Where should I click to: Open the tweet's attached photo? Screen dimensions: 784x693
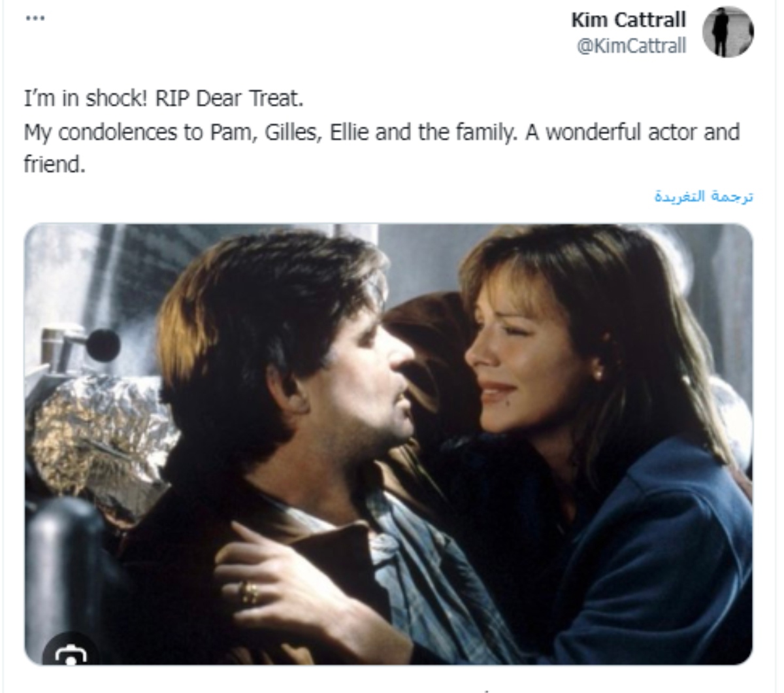389,445
